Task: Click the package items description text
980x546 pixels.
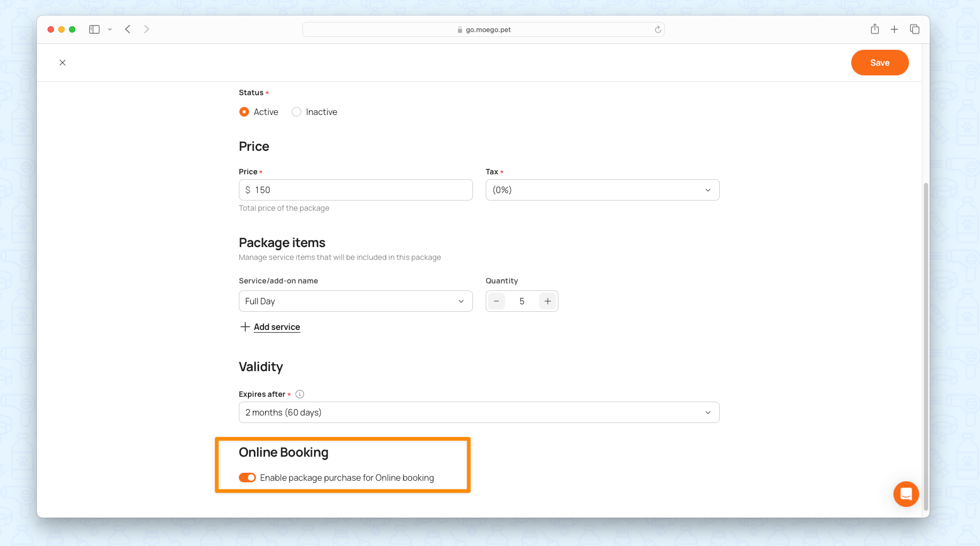Action: pos(340,257)
